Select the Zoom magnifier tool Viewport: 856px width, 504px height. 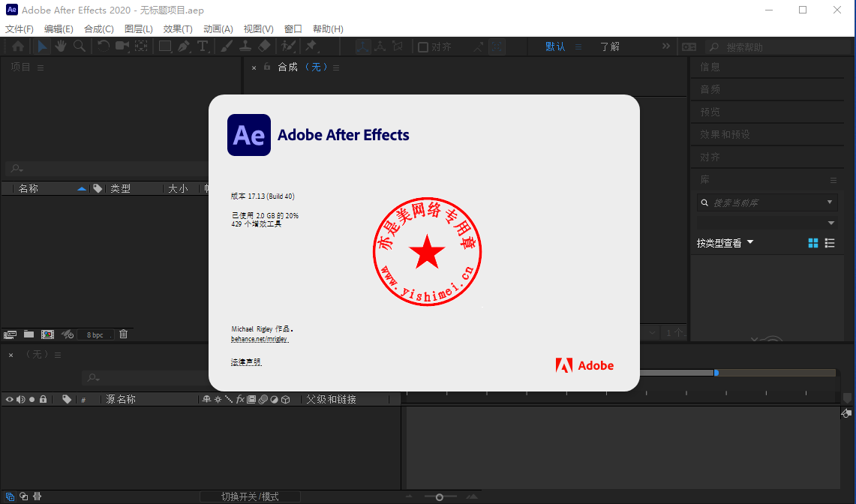coord(80,46)
